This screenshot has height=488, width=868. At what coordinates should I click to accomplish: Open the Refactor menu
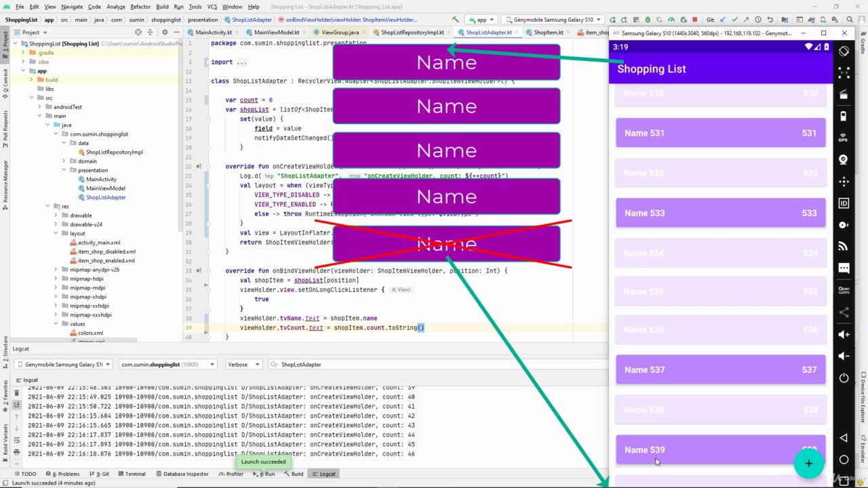click(140, 7)
